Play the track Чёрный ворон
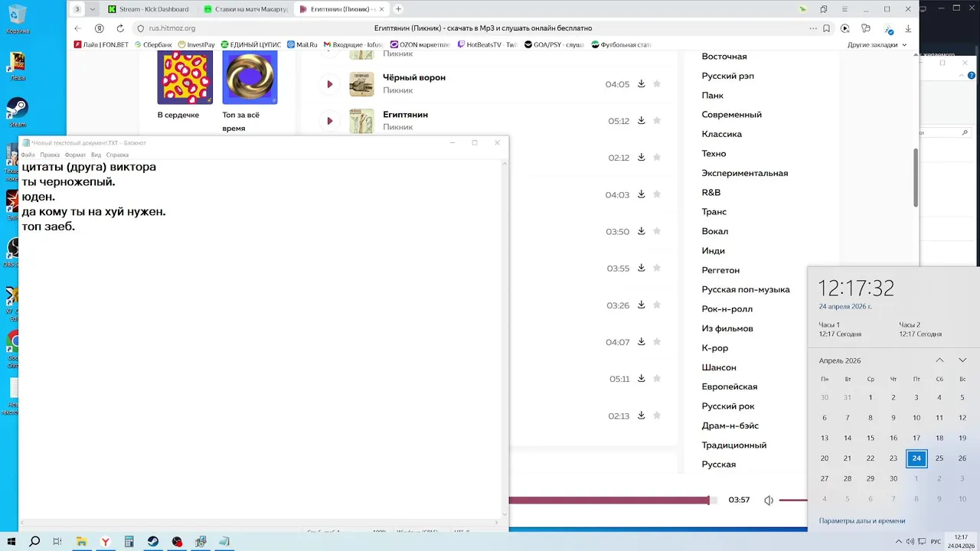Image resolution: width=980 pixels, height=551 pixels. click(329, 84)
